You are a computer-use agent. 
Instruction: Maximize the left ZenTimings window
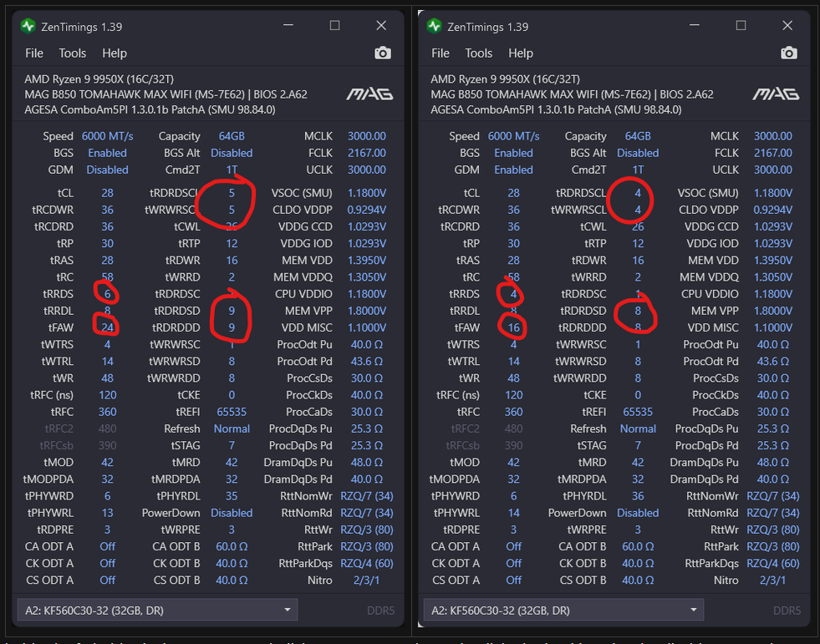pyautogui.click(x=334, y=25)
